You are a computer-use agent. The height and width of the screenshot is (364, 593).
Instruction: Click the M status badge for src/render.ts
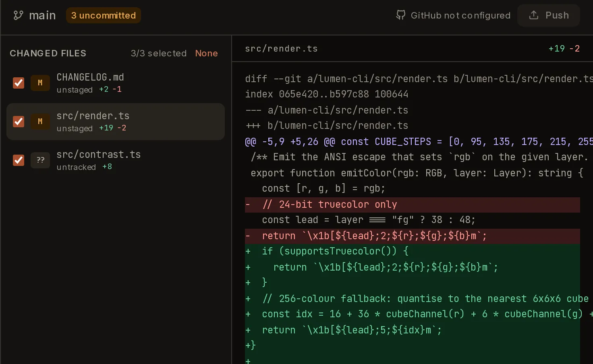point(40,122)
